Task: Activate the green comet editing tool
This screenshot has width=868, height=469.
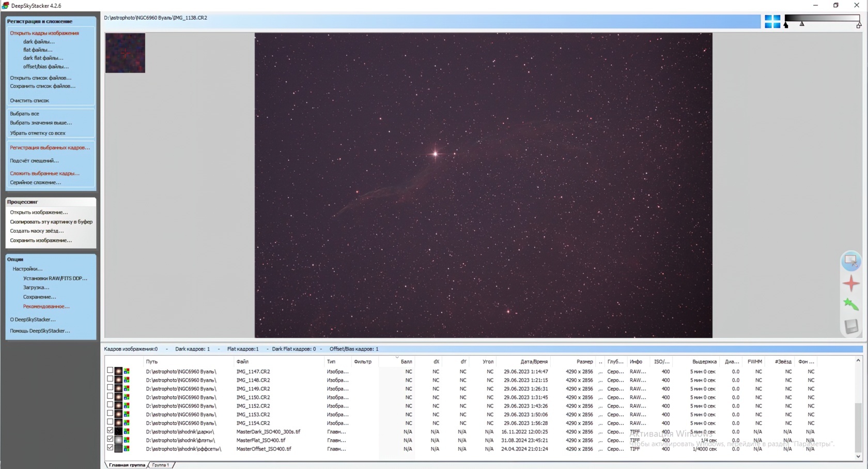Action: (850, 305)
